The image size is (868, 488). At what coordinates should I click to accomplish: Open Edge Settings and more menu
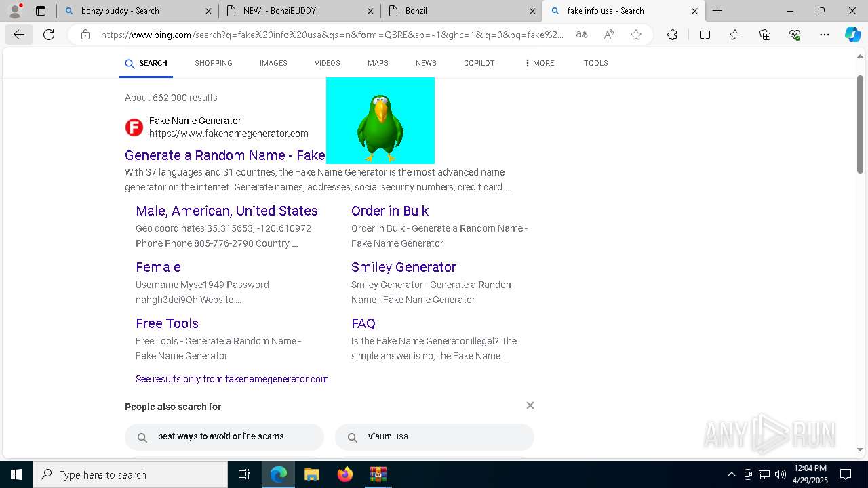825,35
